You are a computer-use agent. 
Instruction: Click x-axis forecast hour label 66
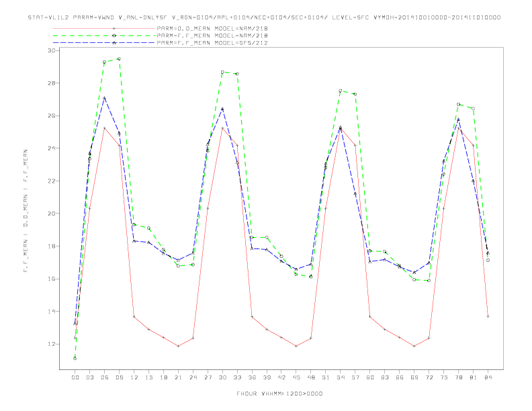tap(400, 377)
